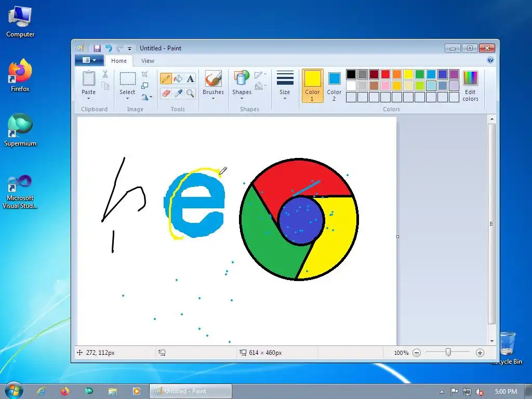This screenshot has width=532, height=399.
Task: Click the Save icon in quick access toolbar
Action: [97, 48]
